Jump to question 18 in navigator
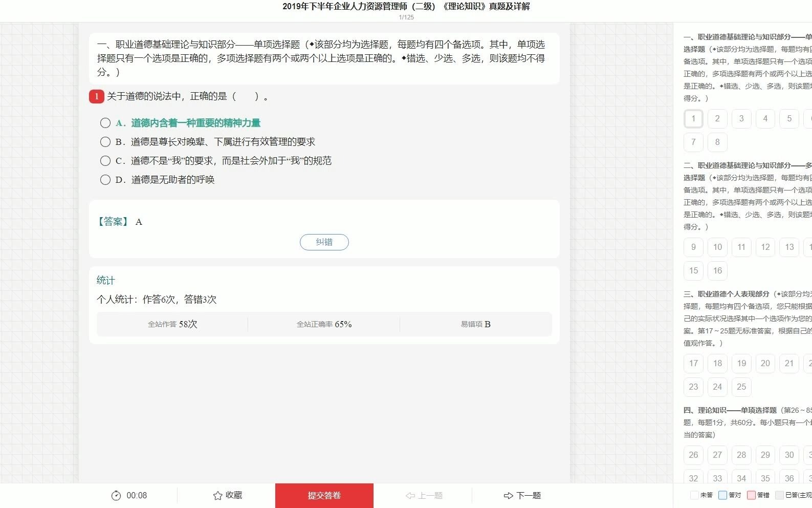 pos(717,364)
